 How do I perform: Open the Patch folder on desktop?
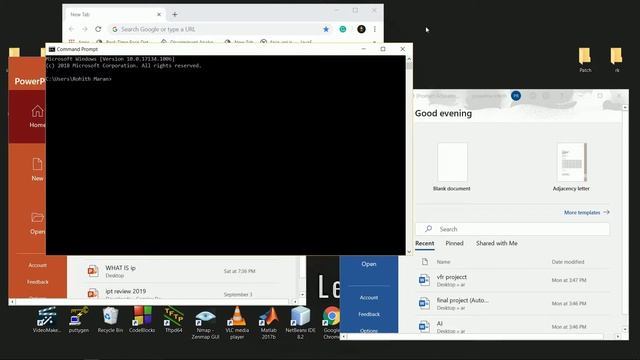[585, 60]
